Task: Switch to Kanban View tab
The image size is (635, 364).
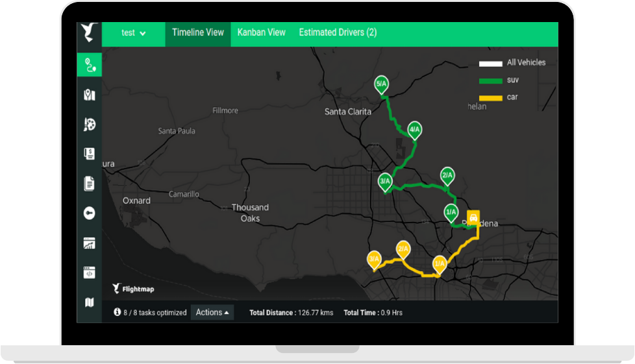Action: pyautogui.click(x=261, y=33)
